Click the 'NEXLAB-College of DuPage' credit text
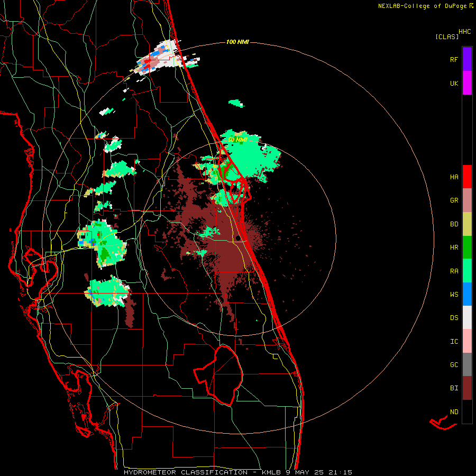 (422, 6)
